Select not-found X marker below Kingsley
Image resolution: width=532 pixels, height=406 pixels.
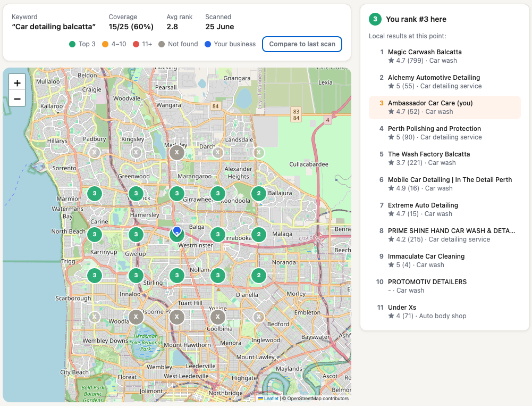136,153
